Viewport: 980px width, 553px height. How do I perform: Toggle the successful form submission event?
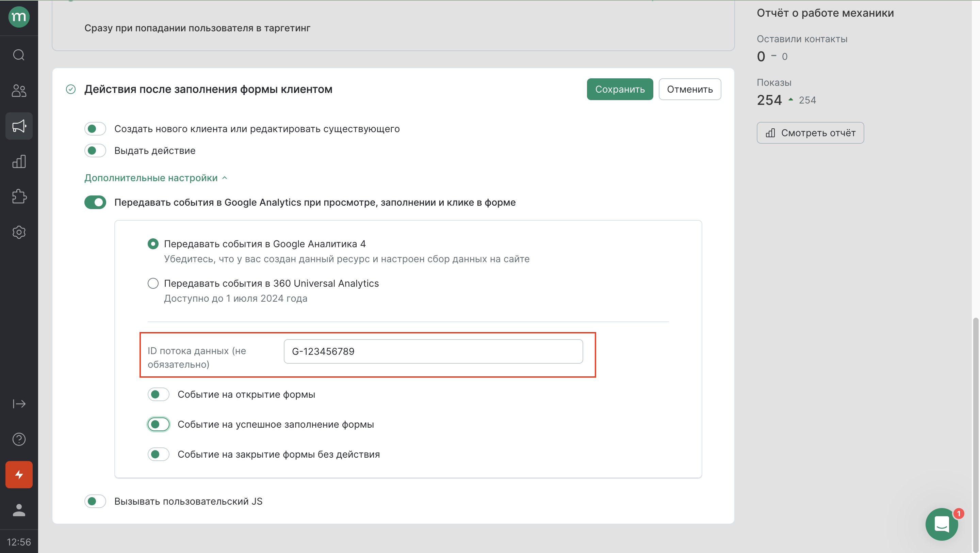[158, 424]
